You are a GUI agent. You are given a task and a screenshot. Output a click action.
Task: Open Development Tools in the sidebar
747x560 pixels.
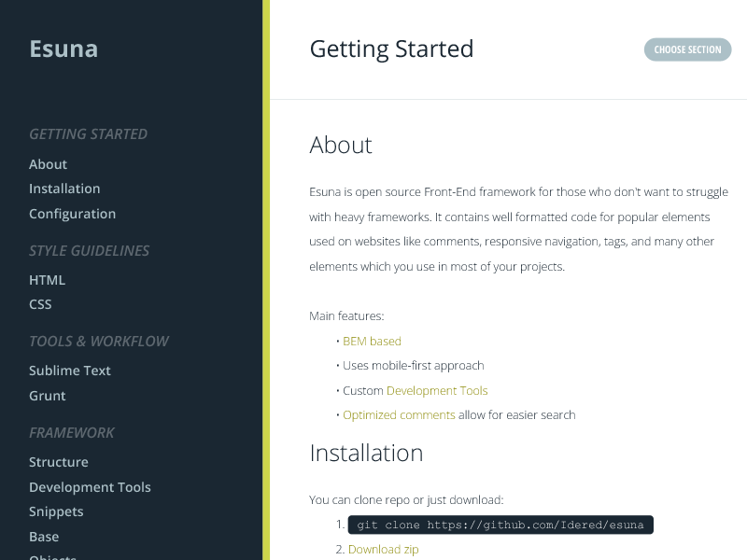point(90,486)
